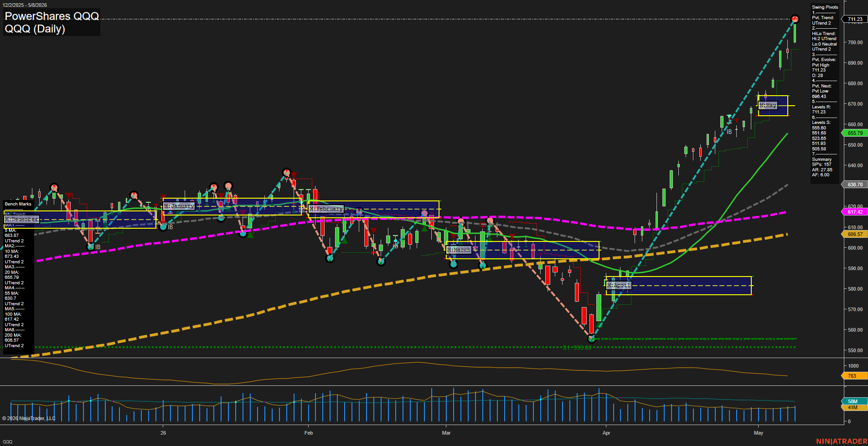Click the 523.65 support level value
The image size is (868, 446).
click(x=819, y=138)
